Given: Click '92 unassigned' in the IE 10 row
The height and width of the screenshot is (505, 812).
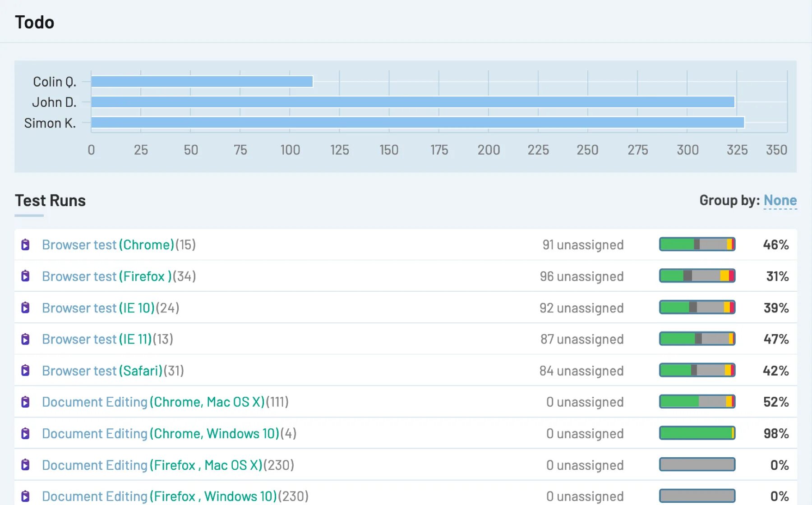Looking at the screenshot, I should point(582,308).
